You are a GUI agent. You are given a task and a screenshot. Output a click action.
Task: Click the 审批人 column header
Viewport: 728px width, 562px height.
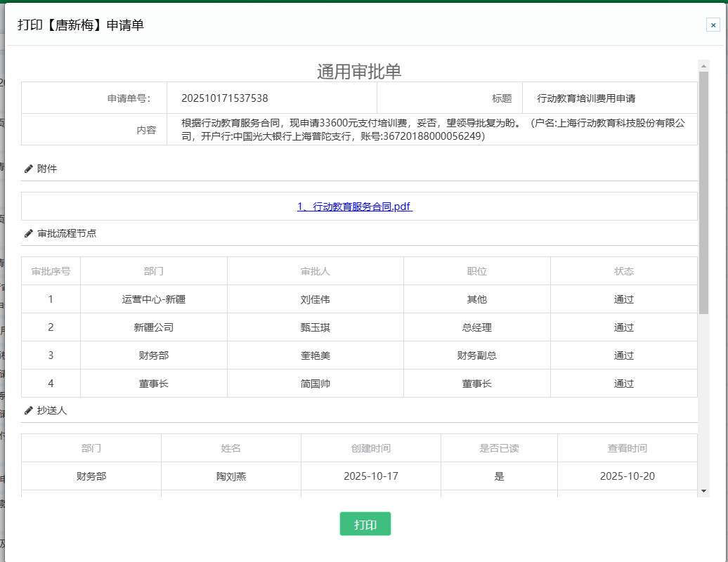click(x=315, y=271)
